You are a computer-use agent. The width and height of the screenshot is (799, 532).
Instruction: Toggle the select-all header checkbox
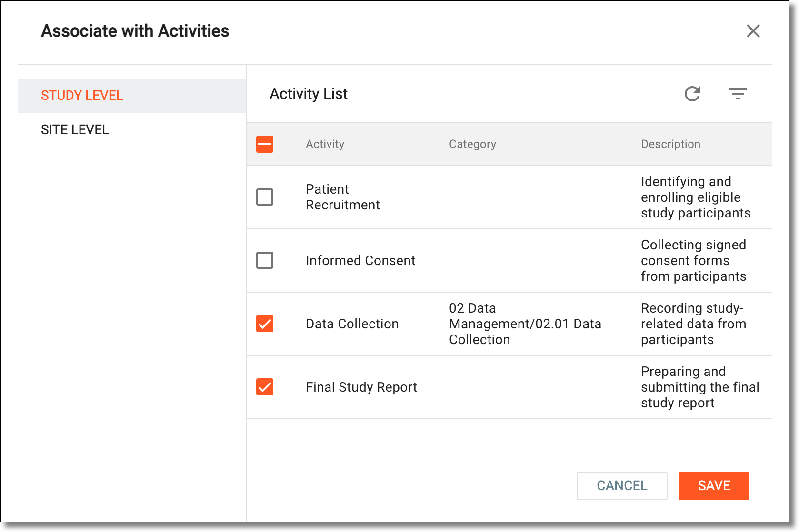click(x=265, y=144)
